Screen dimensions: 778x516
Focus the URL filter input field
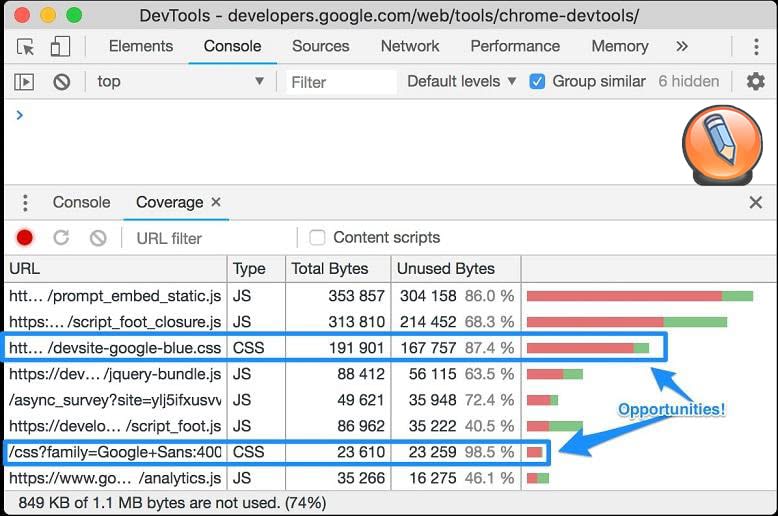click(x=210, y=238)
